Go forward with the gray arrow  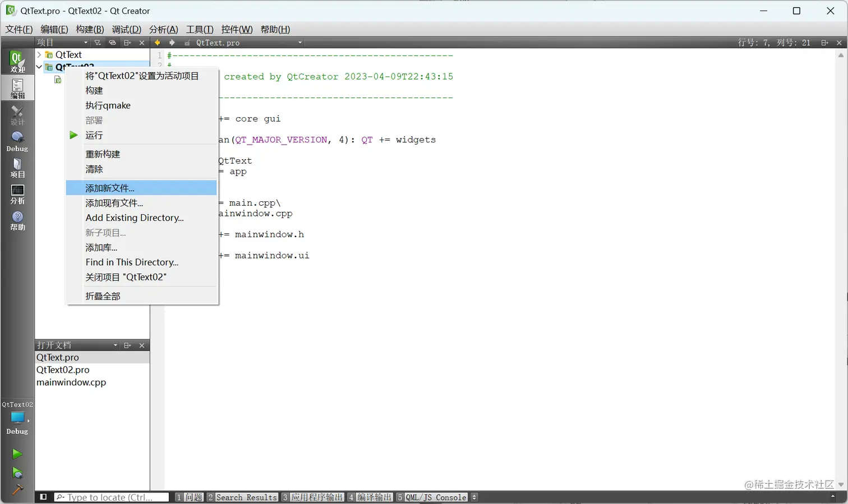172,43
